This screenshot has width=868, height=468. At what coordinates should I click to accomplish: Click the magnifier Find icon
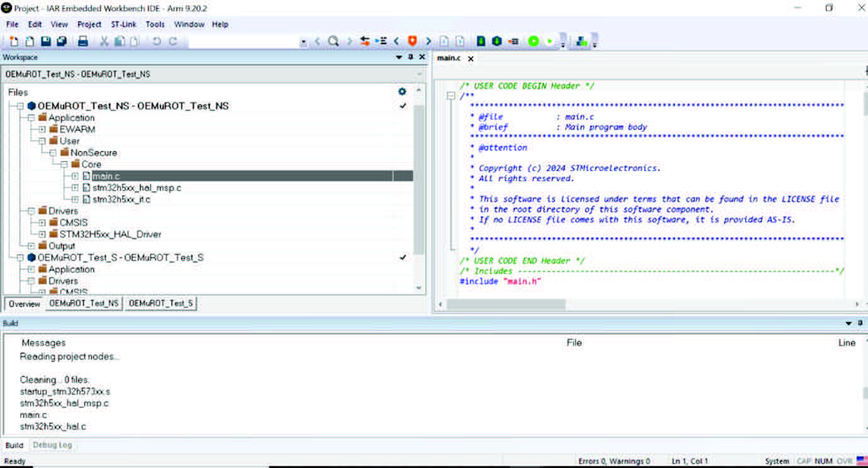coord(334,41)
